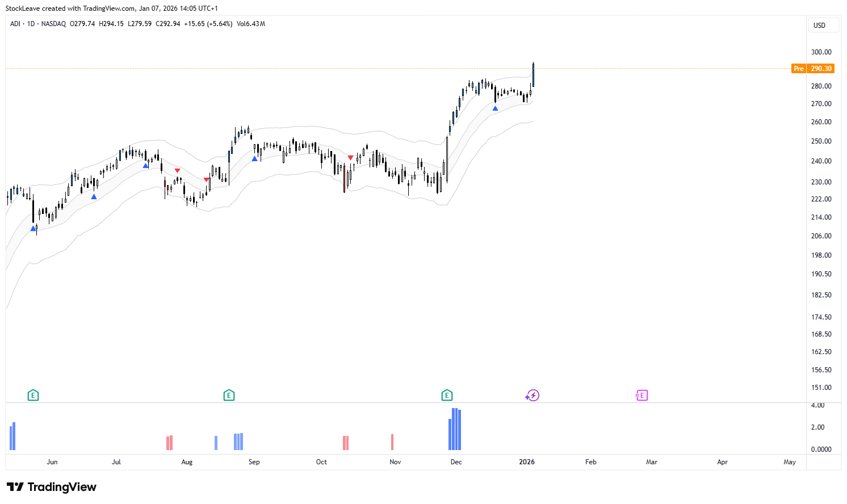Click the 250.00 price axis label
The width and height of the screenshot is (847, 504).
(821, 141)
